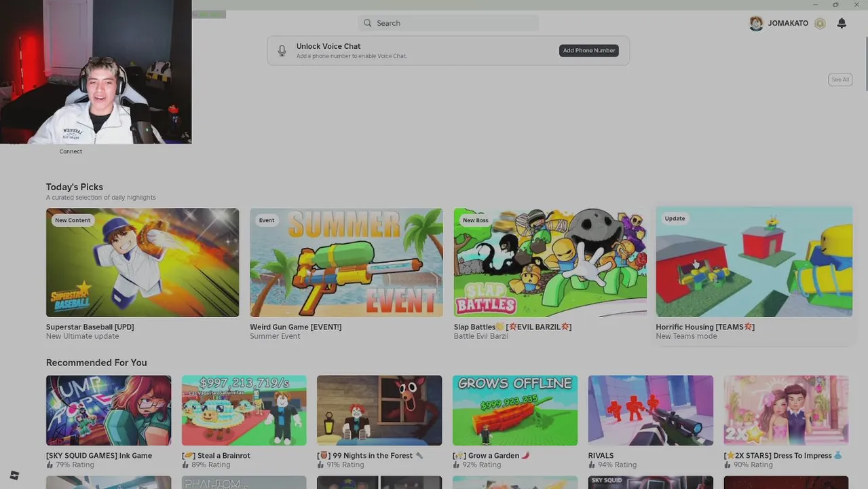Click the RIVALS title text

pyautogui.click(x=601, y=456)
